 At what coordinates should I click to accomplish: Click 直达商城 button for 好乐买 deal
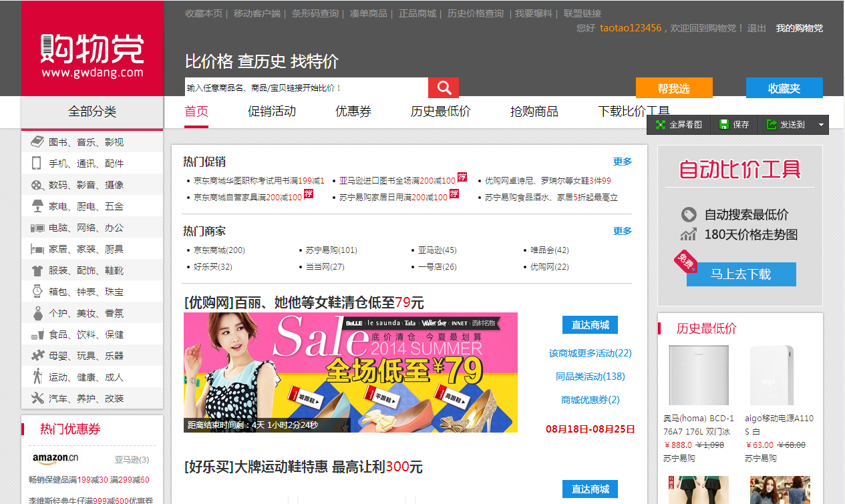pos(590,489)
